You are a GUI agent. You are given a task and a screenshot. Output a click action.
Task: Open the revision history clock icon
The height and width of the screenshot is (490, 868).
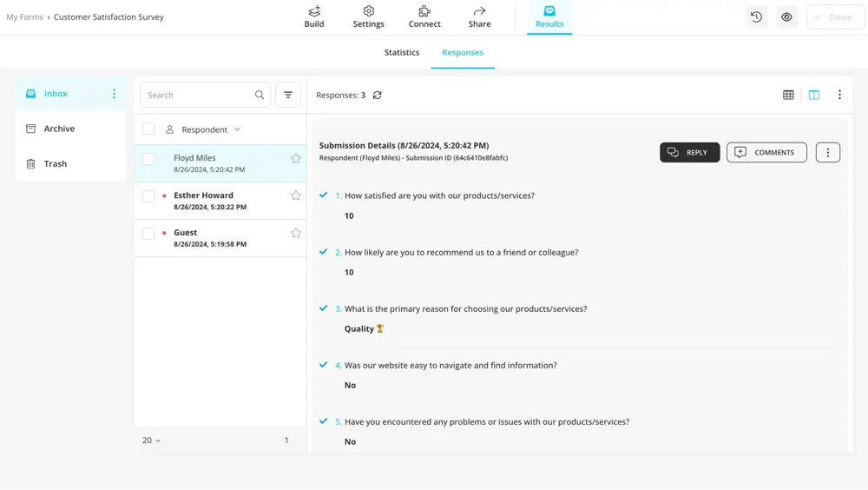tap(756, 17)
